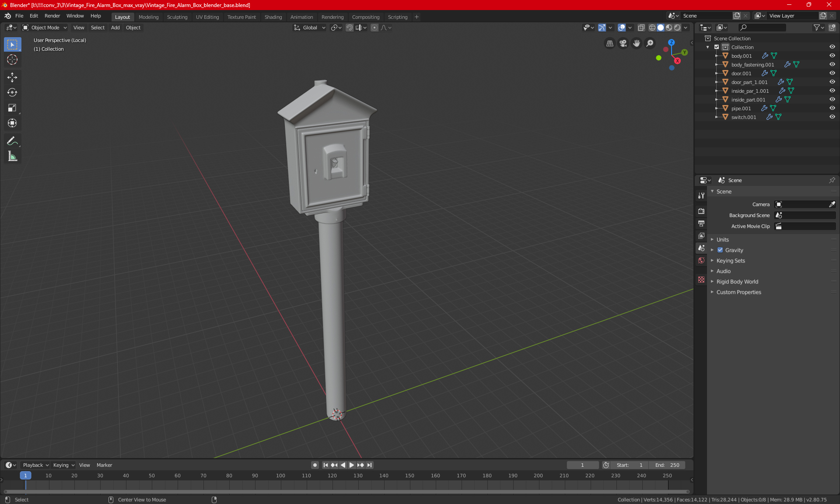Open the Render properties tab icon
This screenshot has width=840, height=504.
(x=701, y=211)
